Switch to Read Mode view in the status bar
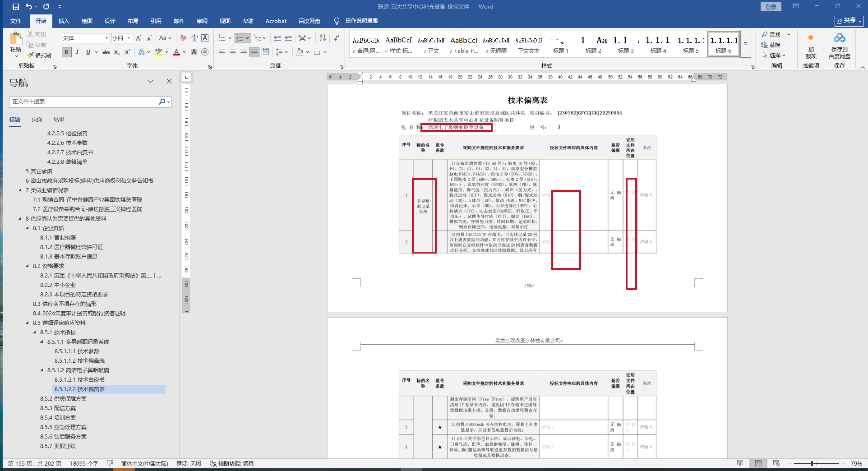Viewport: 868px width, 471px height. click(740, 463)
